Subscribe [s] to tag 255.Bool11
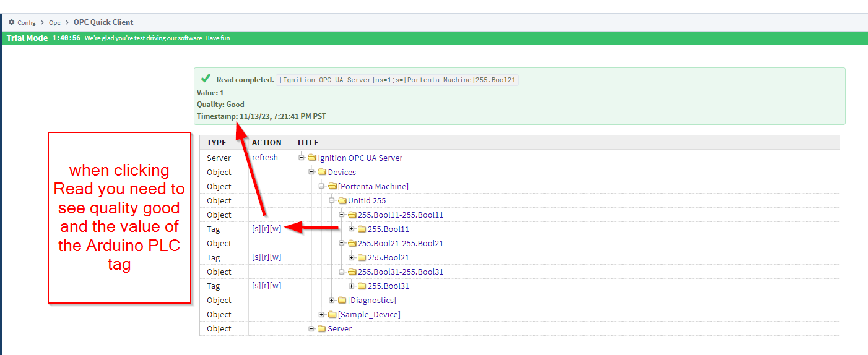Screen dimensions: 868x355 256,229
